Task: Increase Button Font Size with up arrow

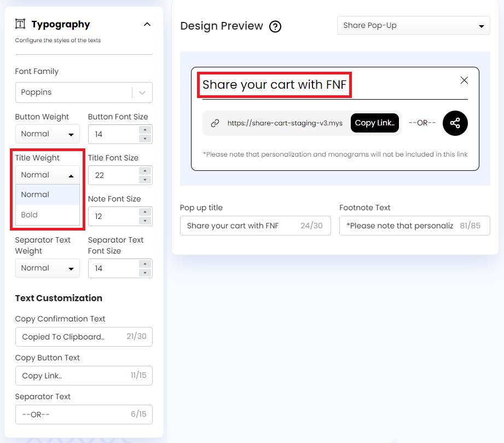Action: [x=144, y=130]
